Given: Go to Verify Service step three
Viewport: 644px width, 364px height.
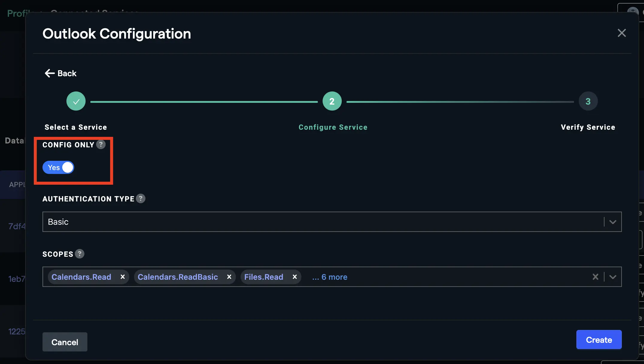Looking at the screenshot, I should (588, 101).
